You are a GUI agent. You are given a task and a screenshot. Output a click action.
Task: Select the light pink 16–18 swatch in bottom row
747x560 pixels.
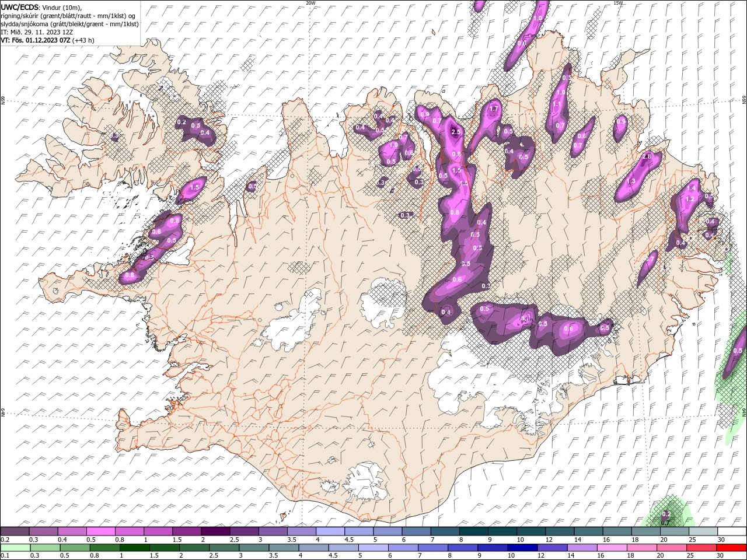[612, 548]
